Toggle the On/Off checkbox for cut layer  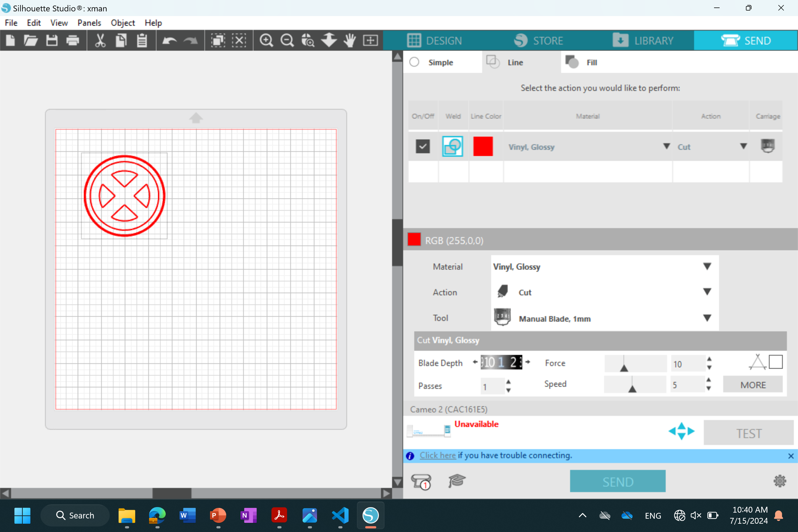pyautogui.click(x=422, y=147)
